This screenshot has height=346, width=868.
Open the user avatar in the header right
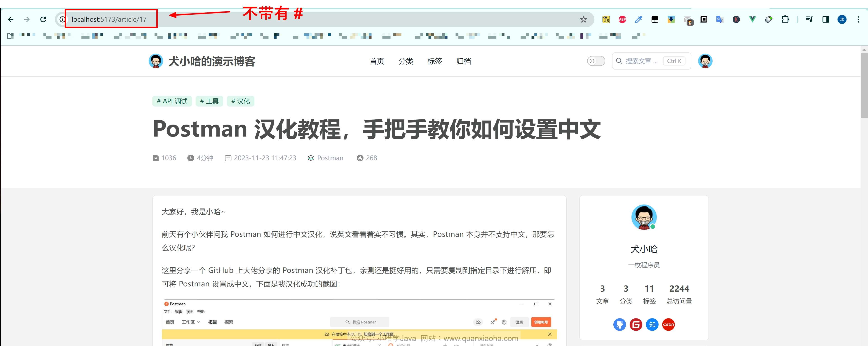705,61
